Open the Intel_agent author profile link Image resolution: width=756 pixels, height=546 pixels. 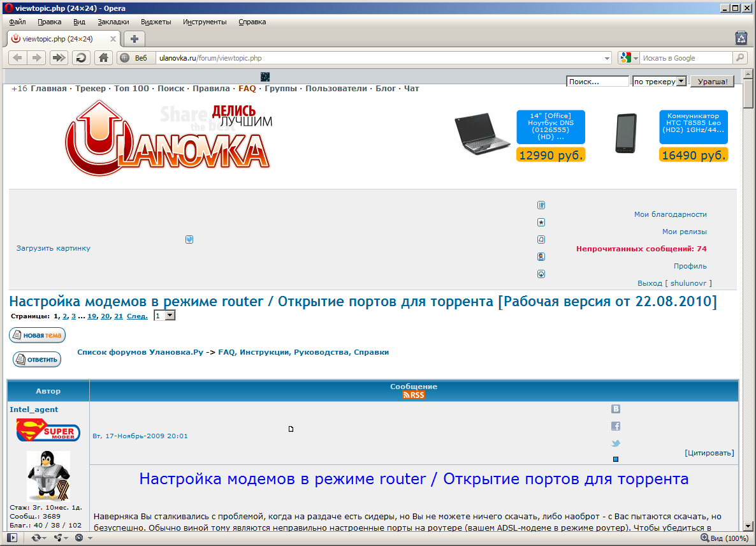[34, 409]
